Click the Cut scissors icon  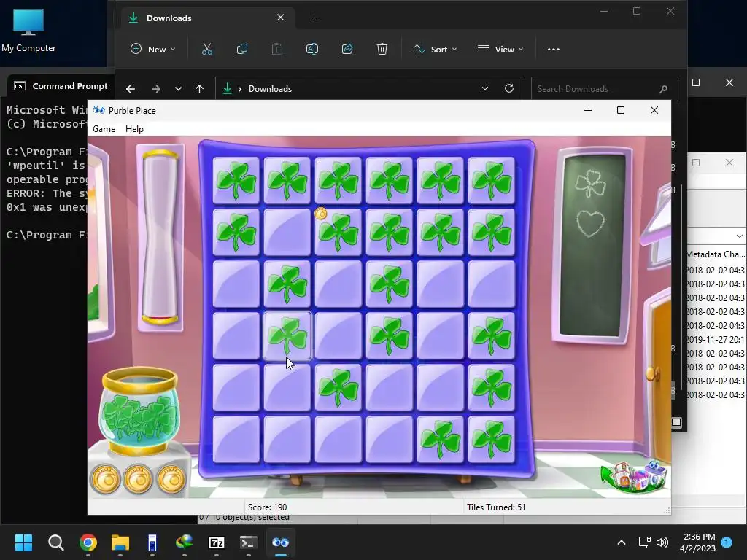tap(206, 49)
